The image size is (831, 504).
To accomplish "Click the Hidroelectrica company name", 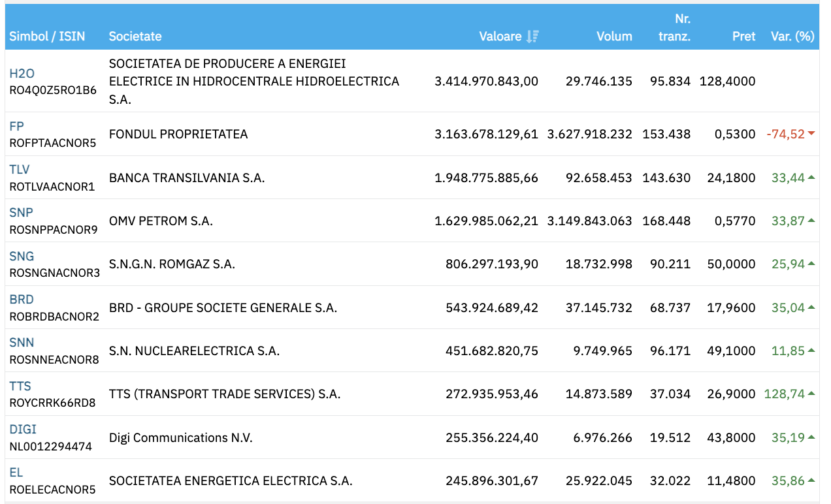I will pos(254,82).
